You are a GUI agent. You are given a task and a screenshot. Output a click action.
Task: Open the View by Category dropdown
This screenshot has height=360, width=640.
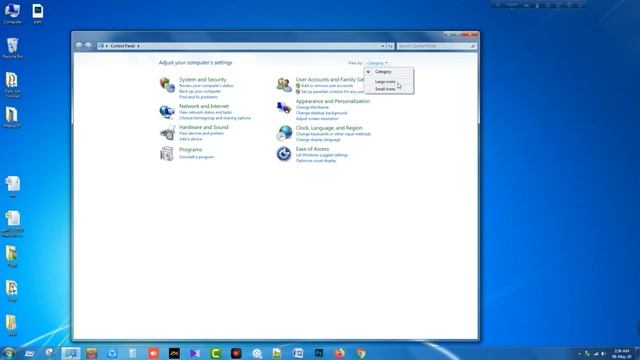coord(377,63)
